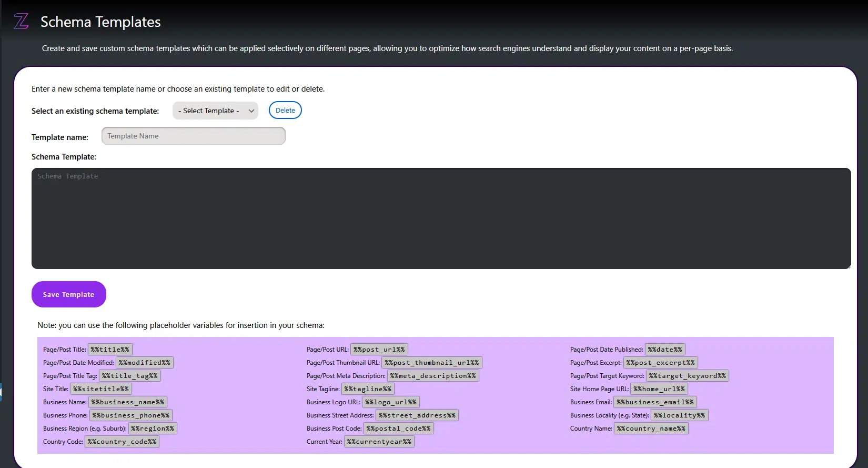Screen dimensions: 868x468
Task: Select the %%country_code%% placeholder
Action: [x=122, y=442]
